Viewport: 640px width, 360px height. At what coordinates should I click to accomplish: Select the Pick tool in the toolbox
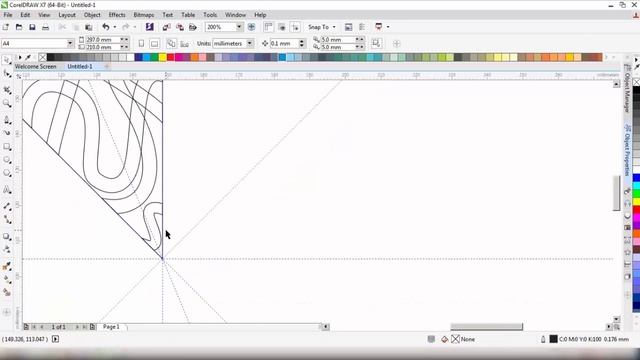(x=7, y=60)
